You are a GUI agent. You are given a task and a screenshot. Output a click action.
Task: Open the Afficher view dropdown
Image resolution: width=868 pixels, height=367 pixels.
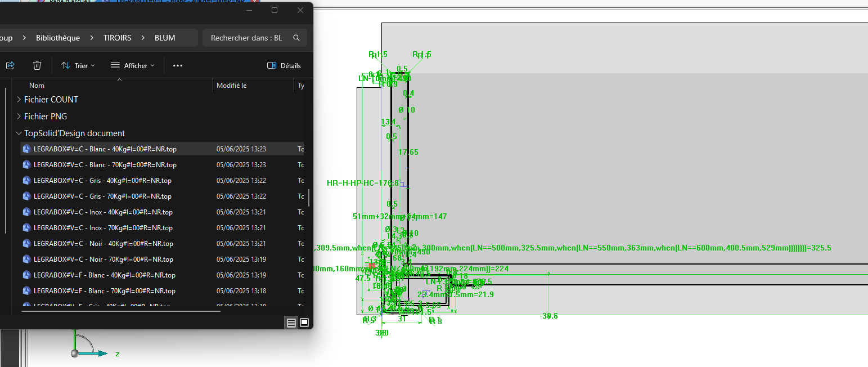[133, 65]
